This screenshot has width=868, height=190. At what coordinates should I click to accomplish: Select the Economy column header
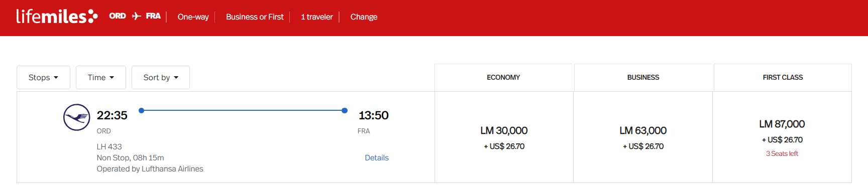[x=503, y=77]
